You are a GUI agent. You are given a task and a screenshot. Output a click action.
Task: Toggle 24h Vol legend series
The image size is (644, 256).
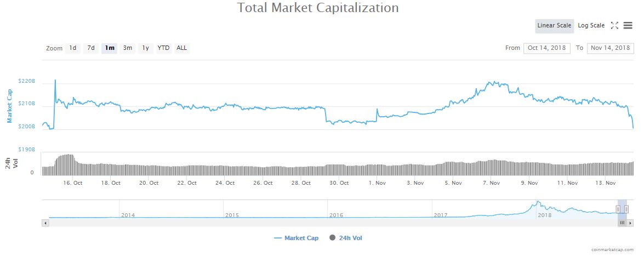pyautogui.click(x=346, y=238)
